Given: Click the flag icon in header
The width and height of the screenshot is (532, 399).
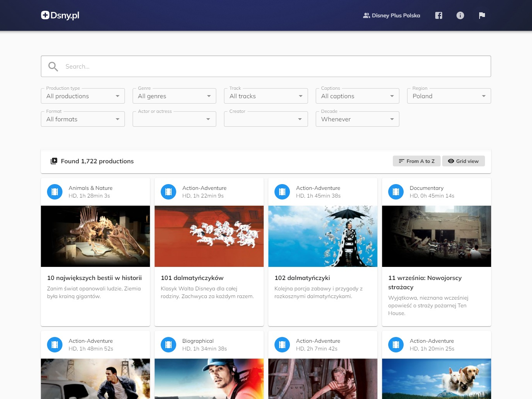Looking at the screenshot, I should [482, 15].
